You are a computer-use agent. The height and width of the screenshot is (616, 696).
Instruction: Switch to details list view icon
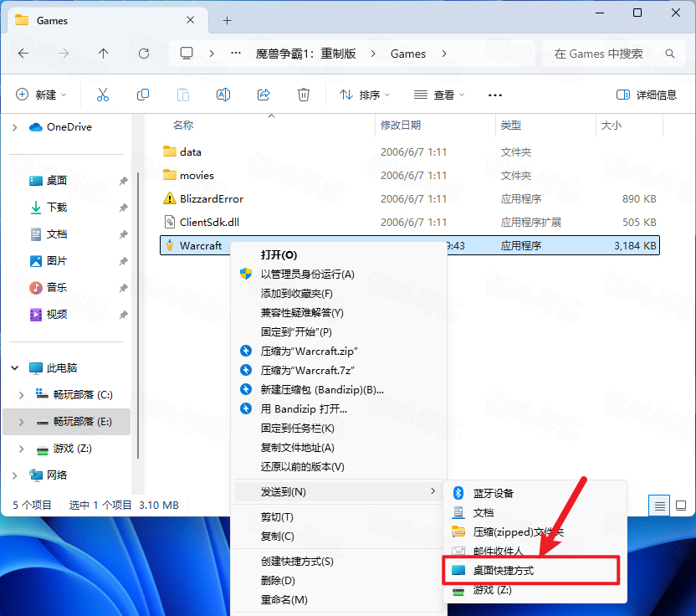tap(659, 506)
